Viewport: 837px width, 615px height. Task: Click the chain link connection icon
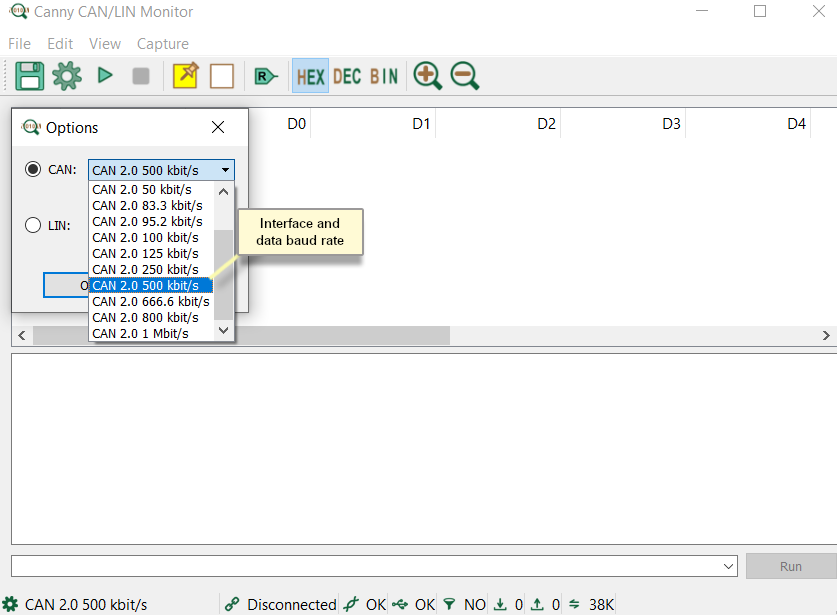[232, 604]
